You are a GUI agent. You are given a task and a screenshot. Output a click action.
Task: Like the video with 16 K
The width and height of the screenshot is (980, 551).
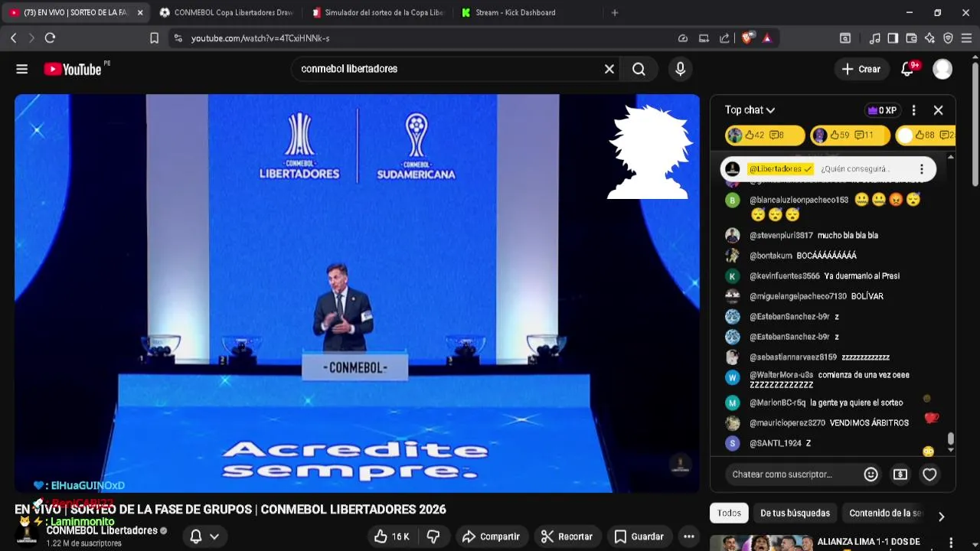pos(390,536)
